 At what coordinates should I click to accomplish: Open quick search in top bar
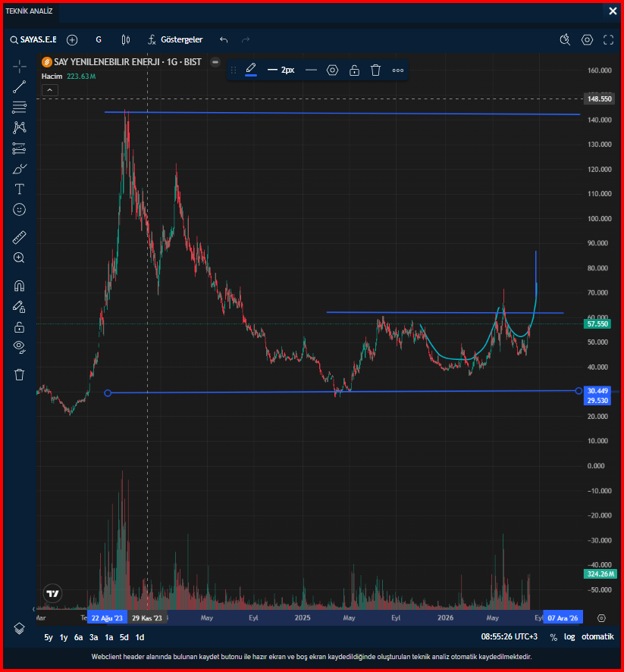[566, 40]
